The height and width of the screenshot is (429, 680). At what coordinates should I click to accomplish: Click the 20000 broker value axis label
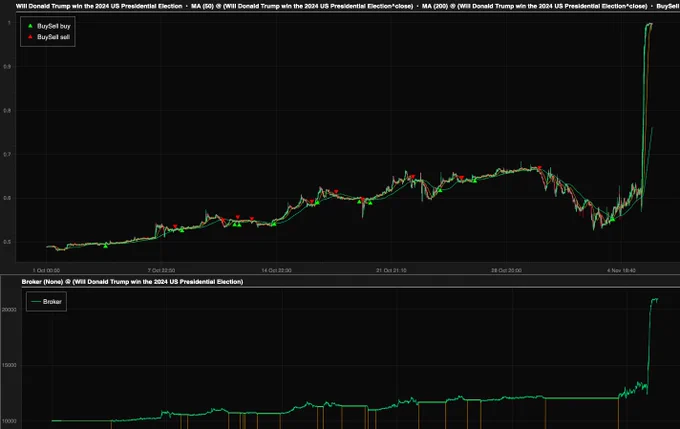(x=9, y=310)
